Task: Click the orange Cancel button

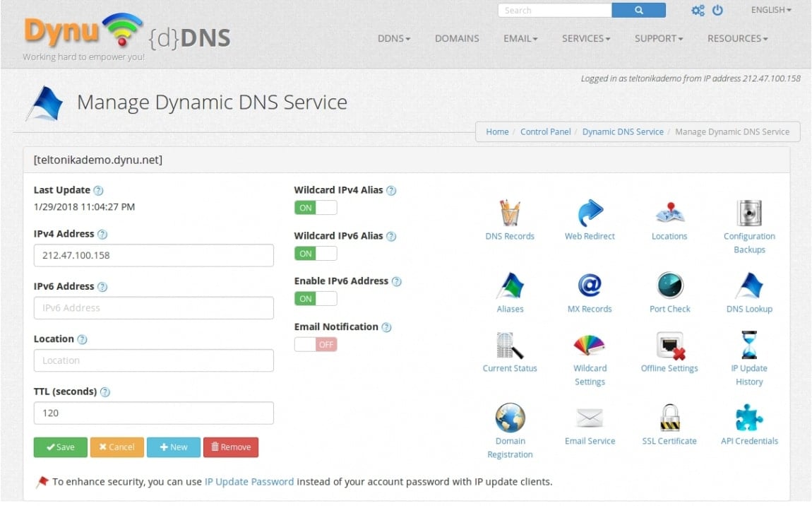Action: (117, 447)
